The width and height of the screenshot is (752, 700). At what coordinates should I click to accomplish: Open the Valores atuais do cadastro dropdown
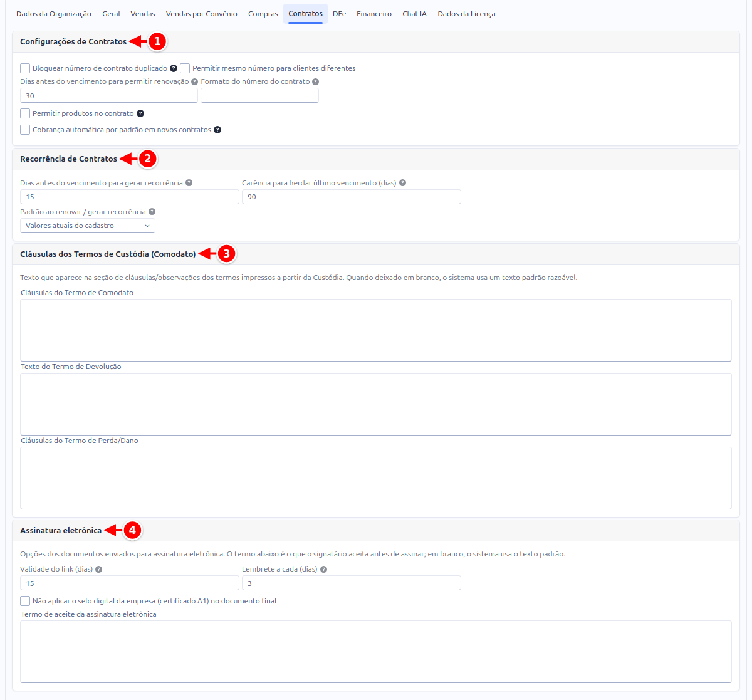pos(88,226)
